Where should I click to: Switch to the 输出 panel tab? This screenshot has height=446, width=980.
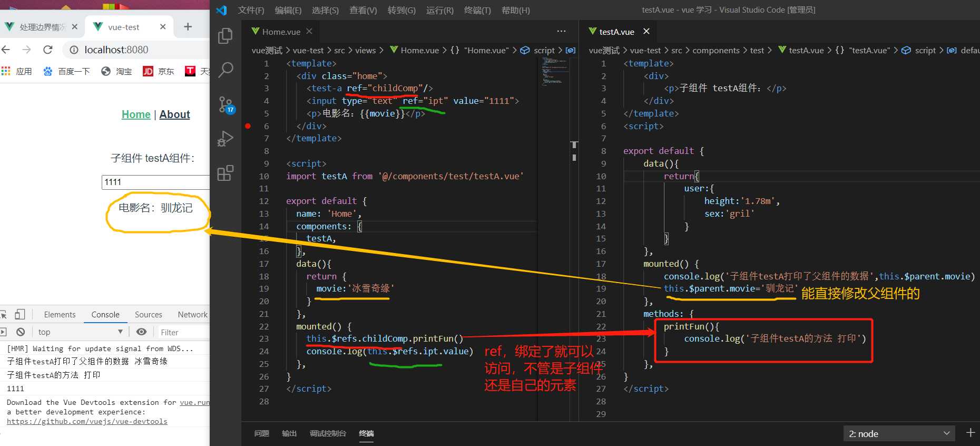289,433
